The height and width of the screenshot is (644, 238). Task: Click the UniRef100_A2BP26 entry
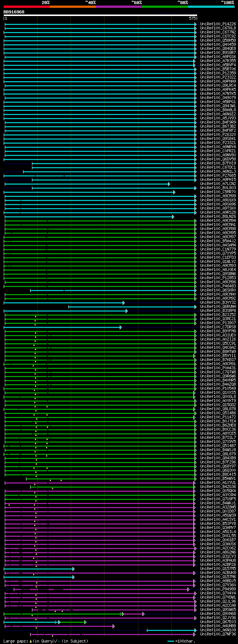(218, 565)
